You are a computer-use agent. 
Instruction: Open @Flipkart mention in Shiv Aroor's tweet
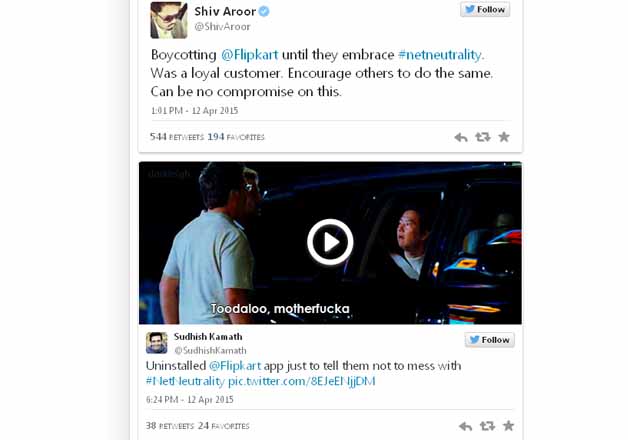pyautogui.click(x=250, y=55)
